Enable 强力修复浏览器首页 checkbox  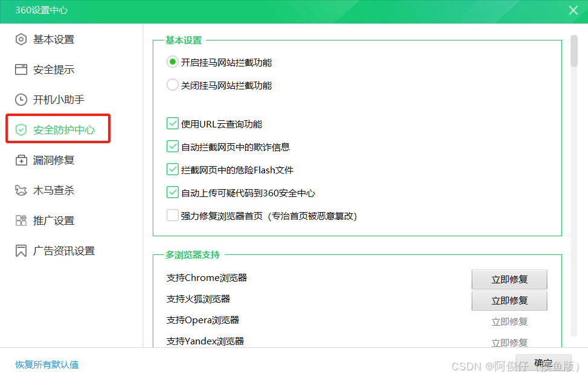pos(173,215)
